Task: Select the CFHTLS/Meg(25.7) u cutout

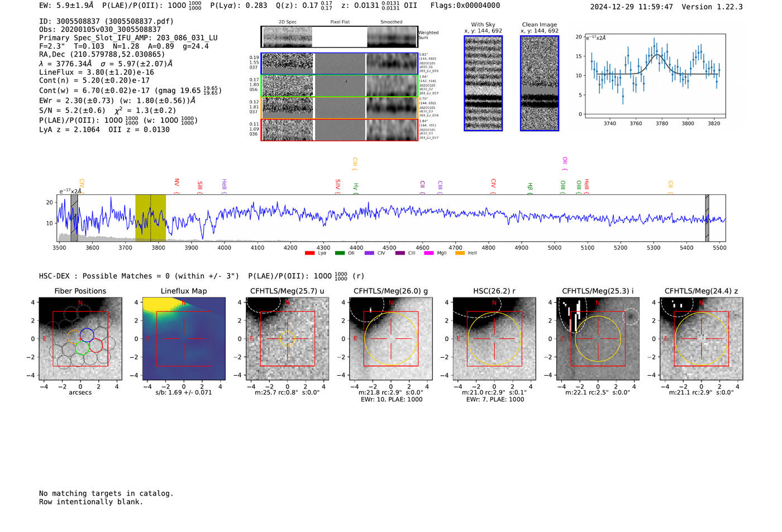Action: pyautogui.click(x=287, y=339)
